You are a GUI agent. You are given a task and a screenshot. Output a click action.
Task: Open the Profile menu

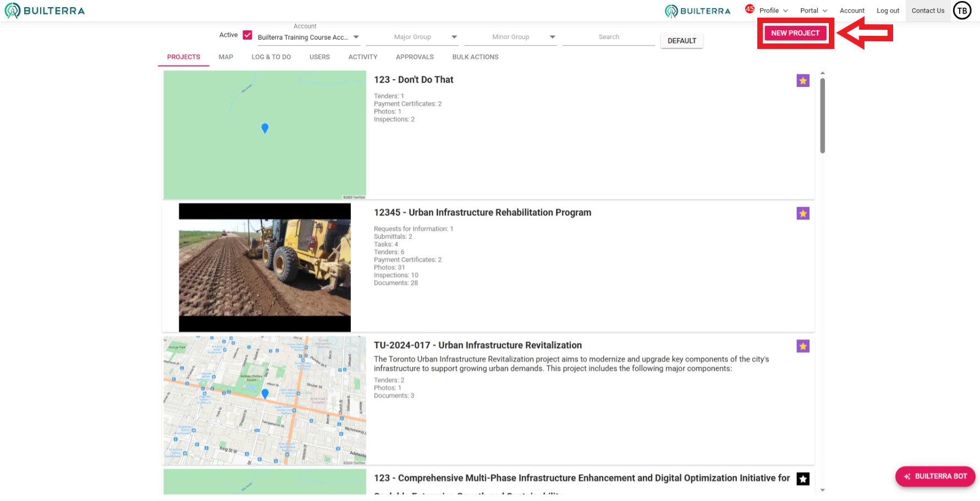tap(774, 10)
